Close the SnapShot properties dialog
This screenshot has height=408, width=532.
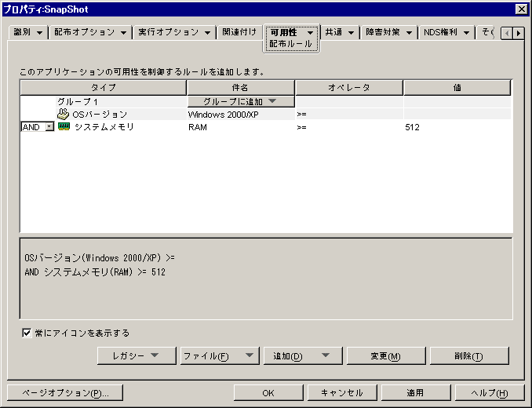point(521,9)
